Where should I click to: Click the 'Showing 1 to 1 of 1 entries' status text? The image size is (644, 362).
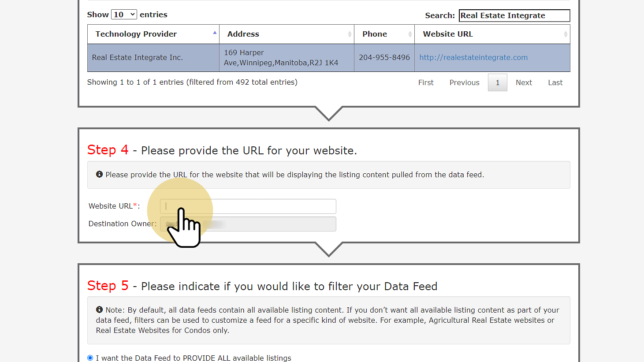coord(192,82)
